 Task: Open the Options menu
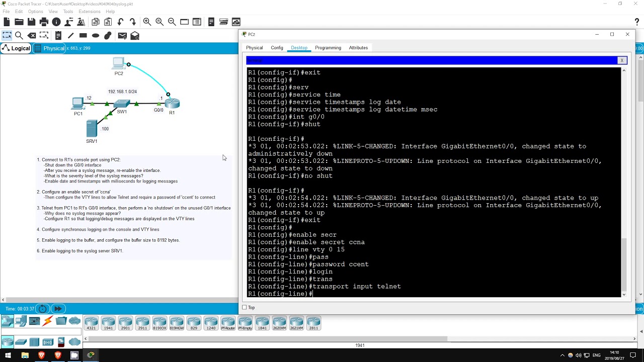point(35,12)
